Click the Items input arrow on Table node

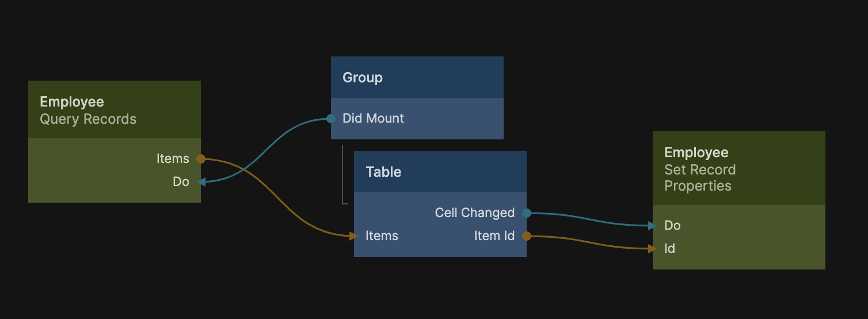click(353, 236)
